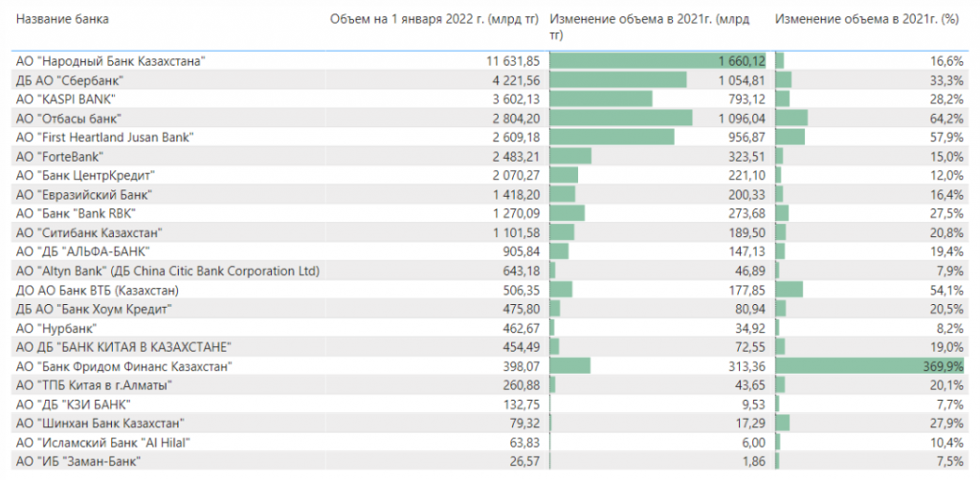980x480 pixels.
Task: Select the change value 177,85
Action: tap(746, 291)
